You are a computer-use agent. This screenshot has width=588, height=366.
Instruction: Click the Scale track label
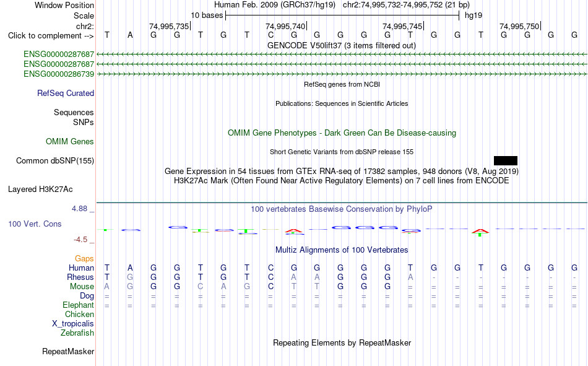coord(84,15)
